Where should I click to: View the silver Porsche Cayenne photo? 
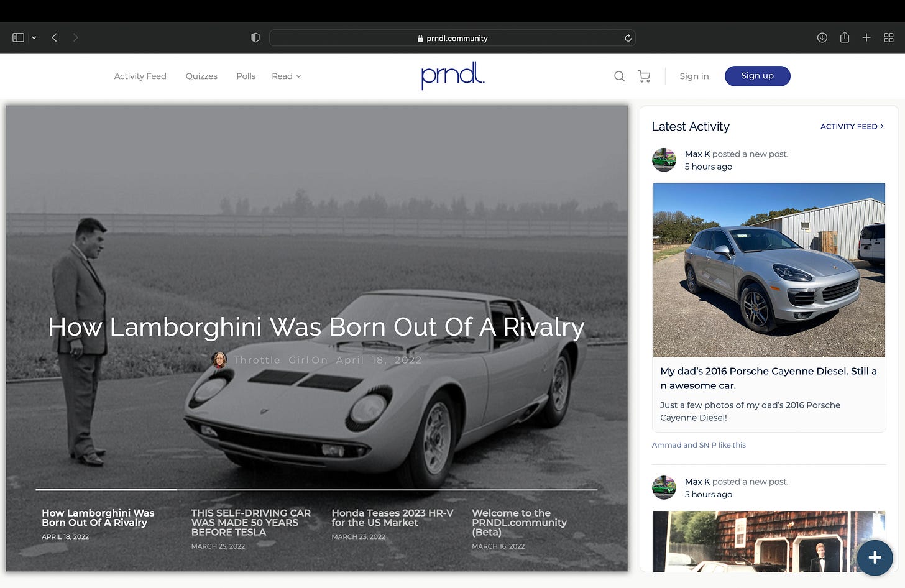[x=769, y=270]
